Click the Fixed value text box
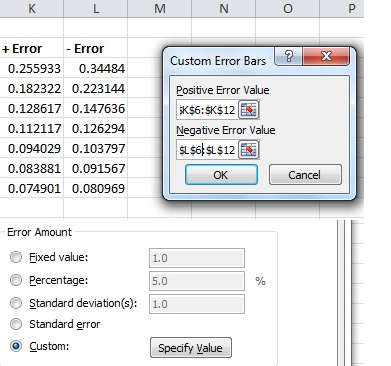The image size is (391, 366). pyautogui.click(x=197, y=258)
